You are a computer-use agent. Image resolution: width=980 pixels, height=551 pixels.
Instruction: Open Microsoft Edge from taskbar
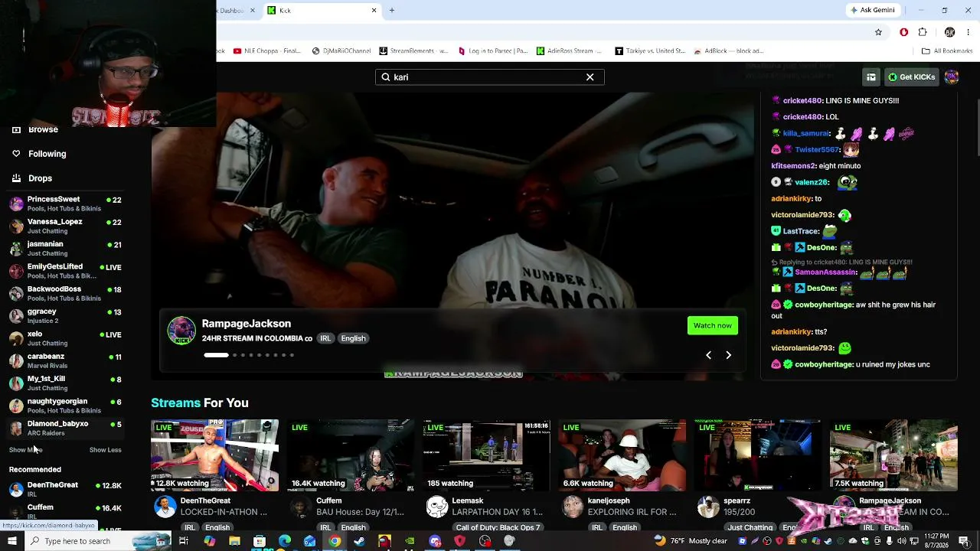tap(285, 541)
